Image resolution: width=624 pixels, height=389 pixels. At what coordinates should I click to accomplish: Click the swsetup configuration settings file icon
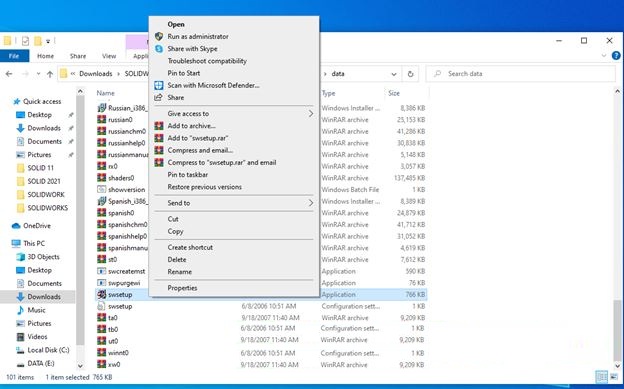tap(101, 306)
